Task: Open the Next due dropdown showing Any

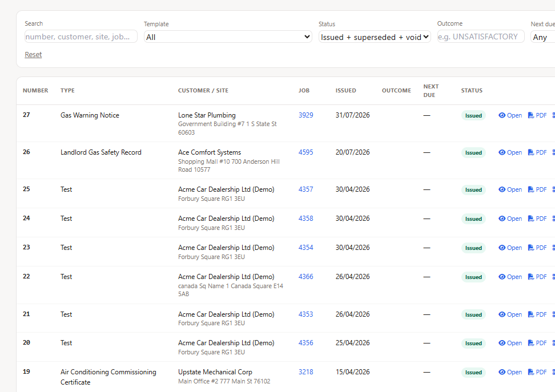Action: pos(542,37)
